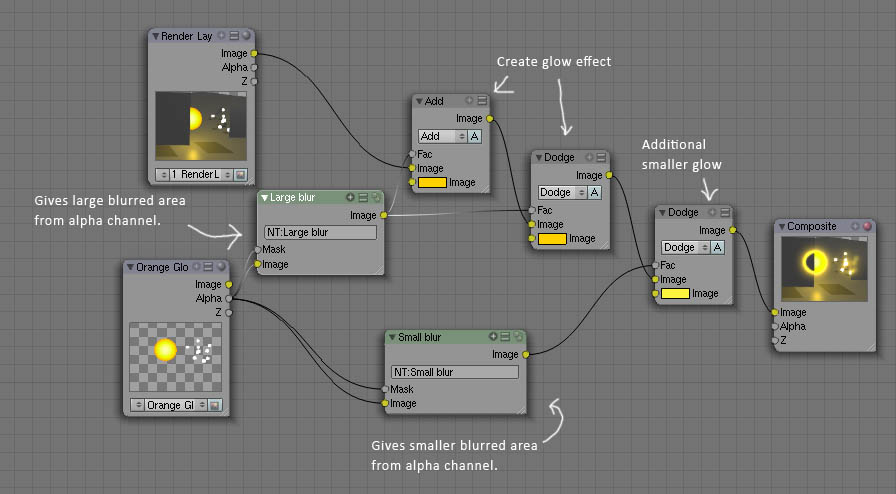This screenshot has height=494, width=896.
Task: Click Mask input socket of Small blur
Action: (x=385, y=389)
